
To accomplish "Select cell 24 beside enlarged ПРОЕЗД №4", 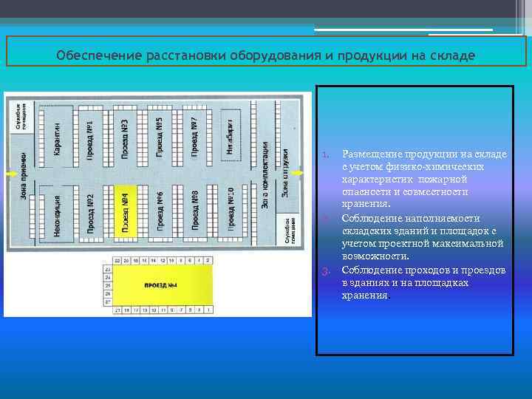I will 108,278.
